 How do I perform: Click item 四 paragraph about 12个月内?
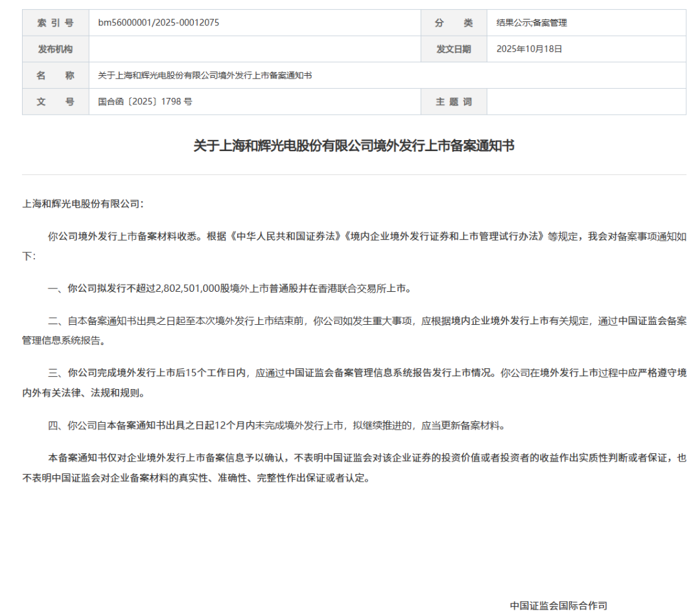point(277,426)
